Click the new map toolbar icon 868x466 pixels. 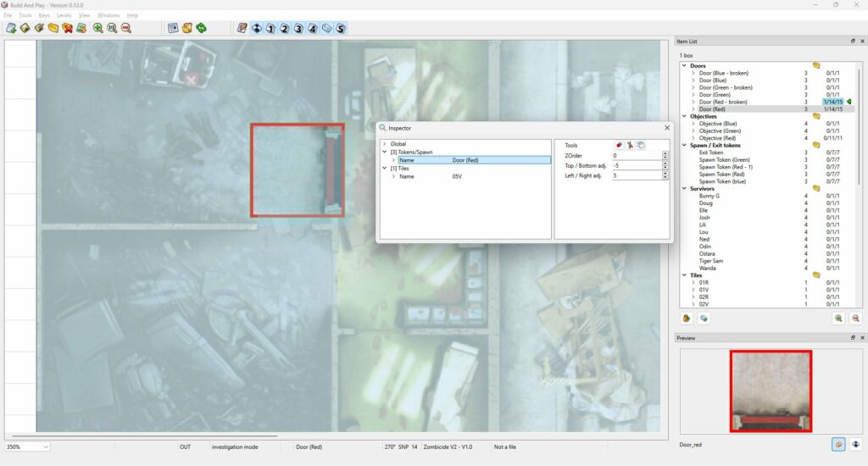(x=11, y=28)
